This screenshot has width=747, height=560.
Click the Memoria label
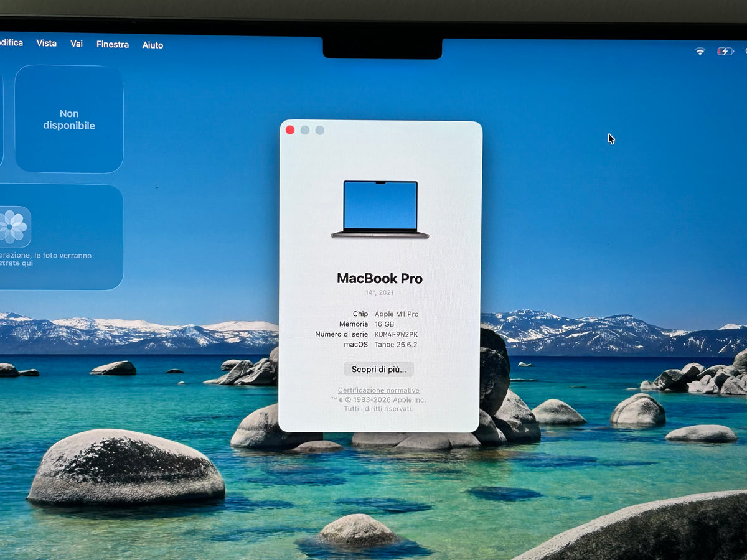point(354,324)
